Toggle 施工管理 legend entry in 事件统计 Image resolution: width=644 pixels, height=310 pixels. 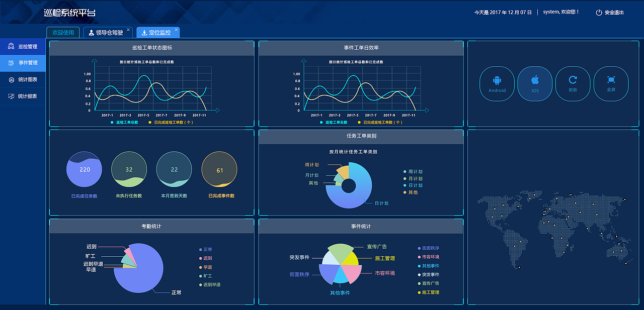click(x=428, y=292)
